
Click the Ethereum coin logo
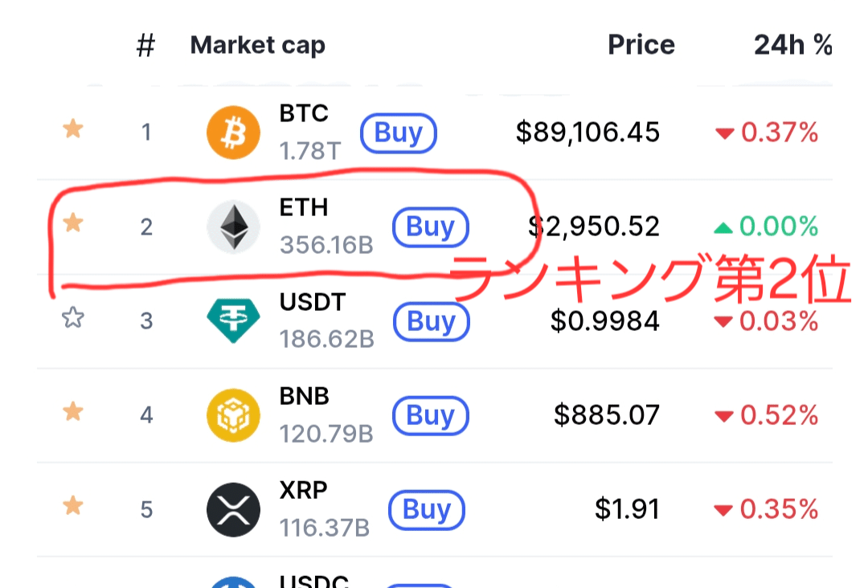(233, 227)
